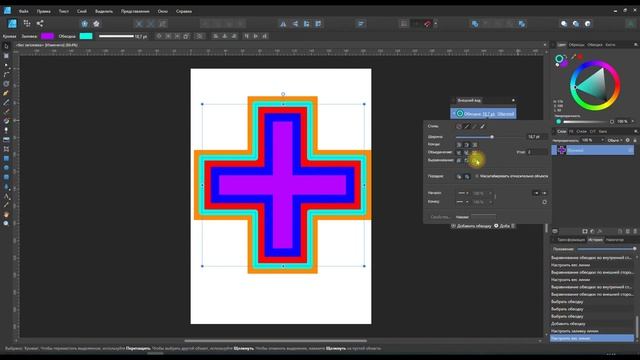Image resolution: width=640 pixels, height=360 pixels.
Task: Expand the stroke entry in Appearance panel
Action: click(x=453, y=113)
